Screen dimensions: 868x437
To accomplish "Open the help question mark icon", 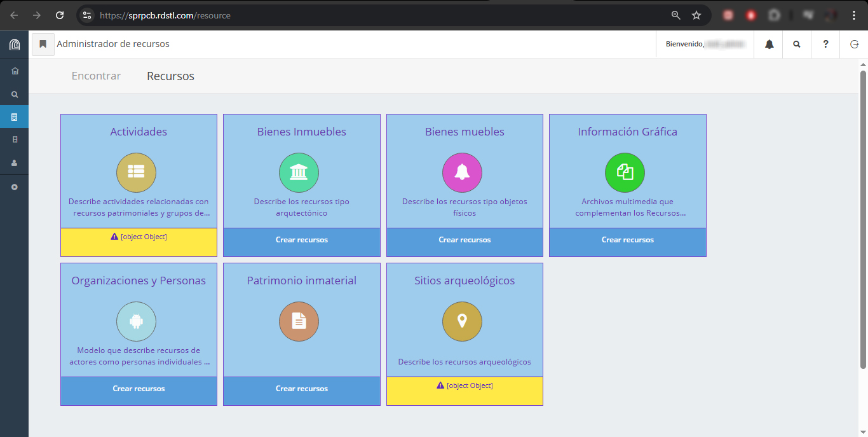I will [x=825, y=45].
